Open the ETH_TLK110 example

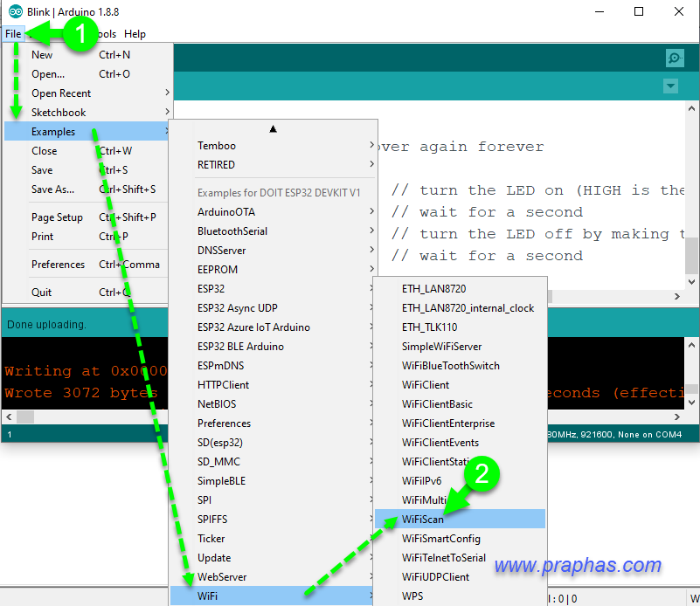[460, 327]
